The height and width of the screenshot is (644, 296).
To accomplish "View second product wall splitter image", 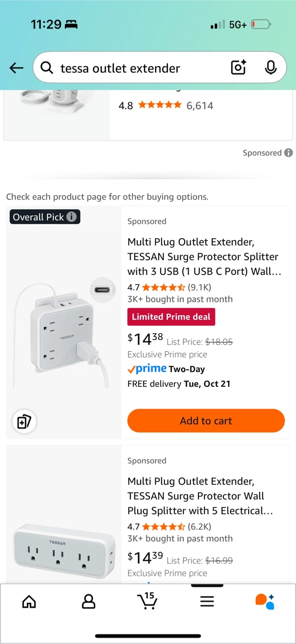I will (x=63, y=550).
